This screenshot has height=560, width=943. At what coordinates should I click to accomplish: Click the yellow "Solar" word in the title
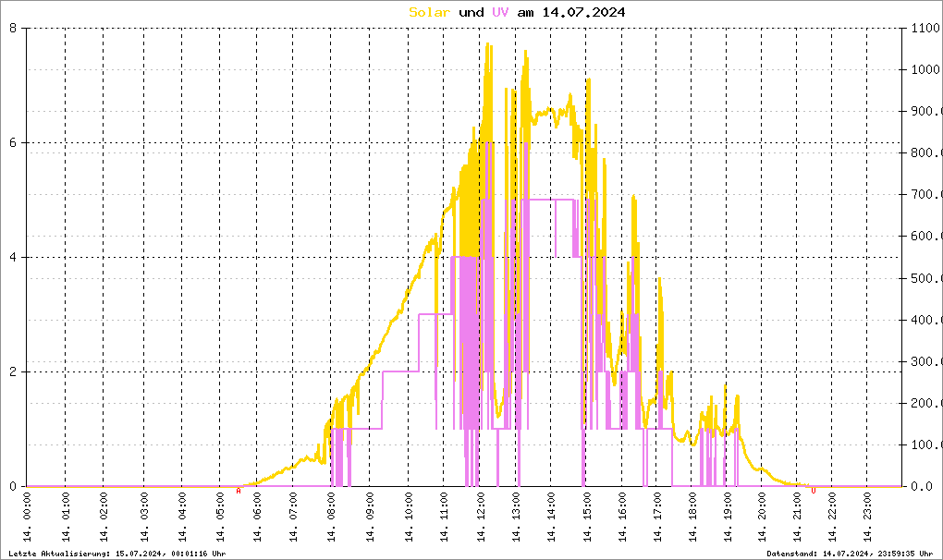pyautogui.click(x=430, y=12)
